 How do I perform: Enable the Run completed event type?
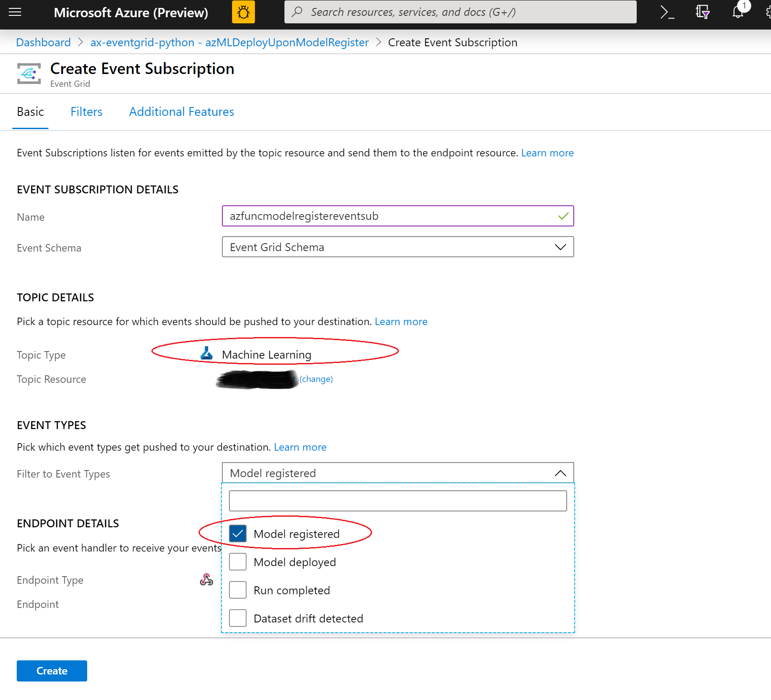pyautogui.click(x=238, y=590)
